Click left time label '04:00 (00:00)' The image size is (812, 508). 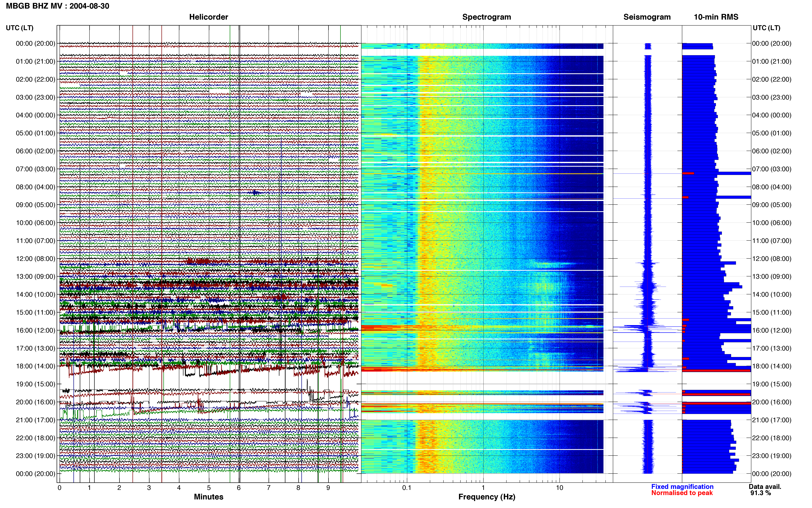click(x=36, y=115)
